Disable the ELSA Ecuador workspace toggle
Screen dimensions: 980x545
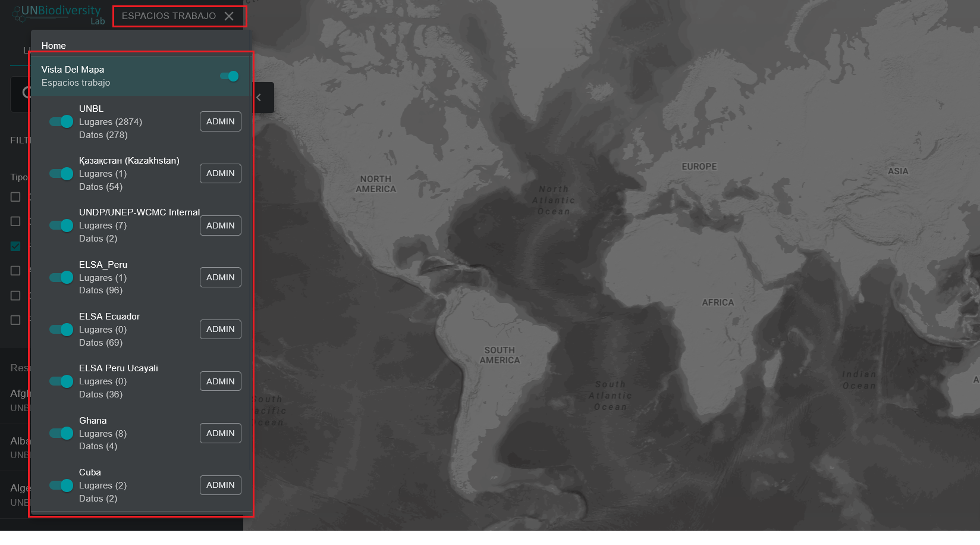pyautogui.click(x=61, y=329)
